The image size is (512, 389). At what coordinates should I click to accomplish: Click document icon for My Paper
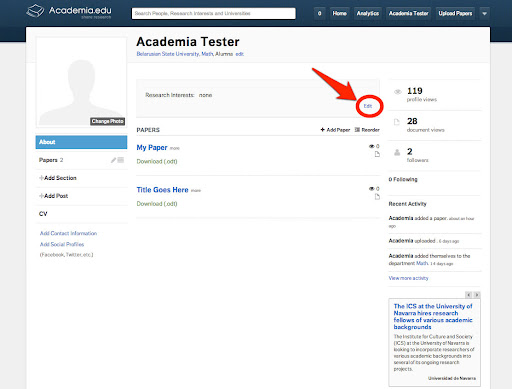[x=377, y=154]
